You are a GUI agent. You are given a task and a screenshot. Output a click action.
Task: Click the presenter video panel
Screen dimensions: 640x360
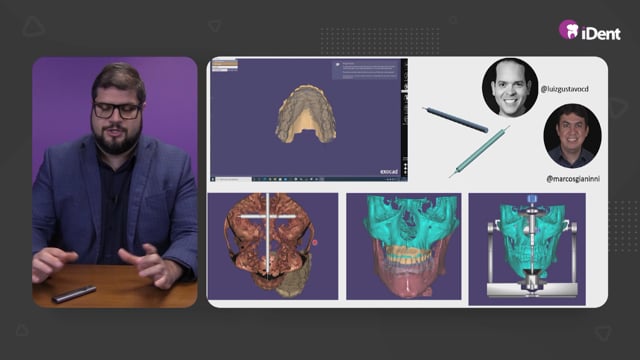pos(115,182)
